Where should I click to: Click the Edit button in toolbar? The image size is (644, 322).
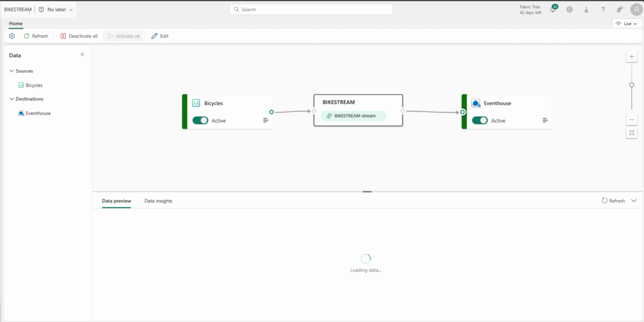(160, 36)
